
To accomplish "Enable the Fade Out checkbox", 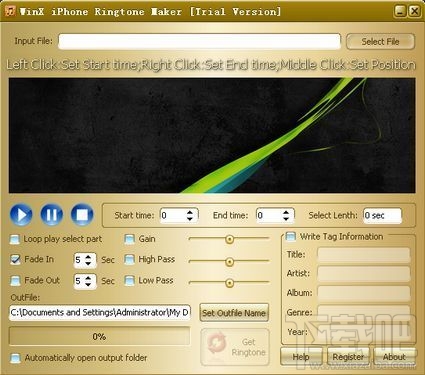I will (15, 280).
